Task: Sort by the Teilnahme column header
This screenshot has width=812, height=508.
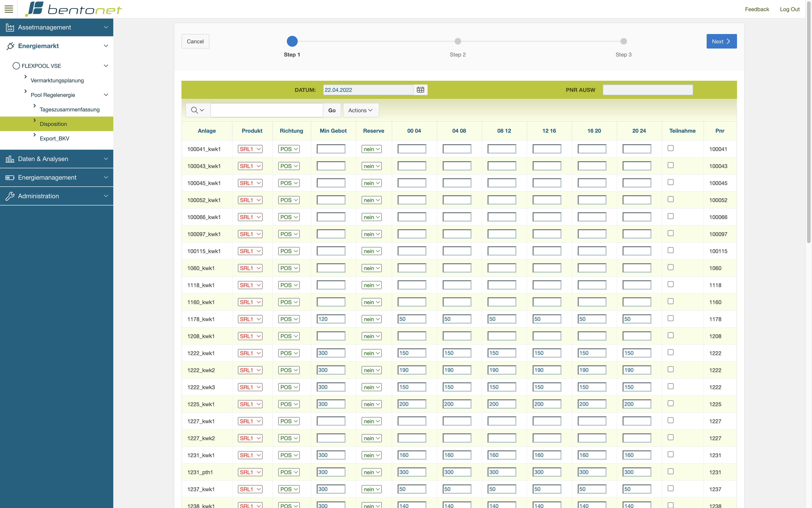Action: pyautogui.click(x=682, y=131)
